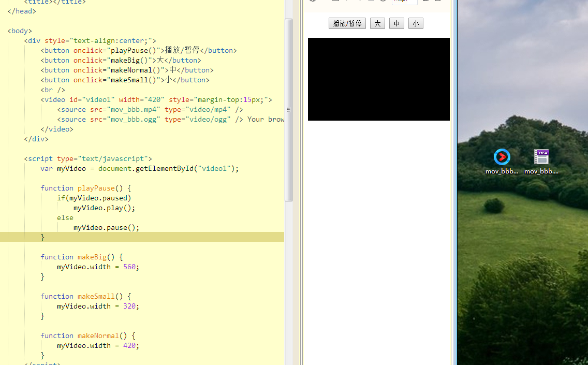Click the makeSmall() button markup line
The width and height of the screenshot is (588, 365).
coord(125,80)
